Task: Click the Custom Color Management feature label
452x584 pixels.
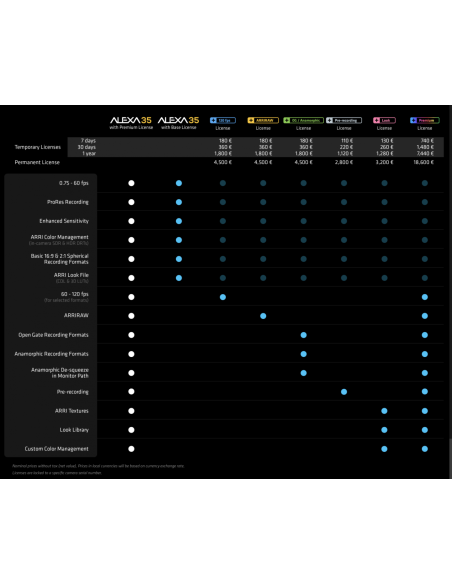Action: point(57,449)
